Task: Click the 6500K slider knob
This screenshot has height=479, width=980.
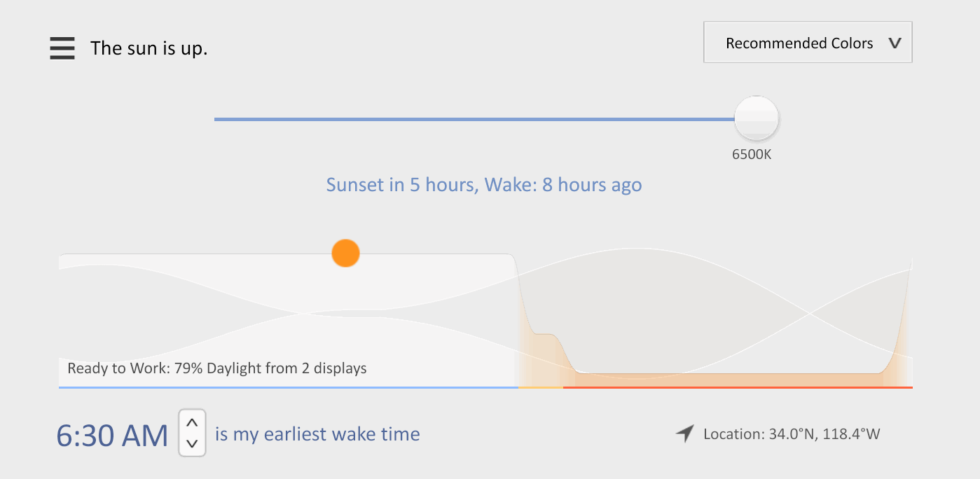Action: point(756,118)
